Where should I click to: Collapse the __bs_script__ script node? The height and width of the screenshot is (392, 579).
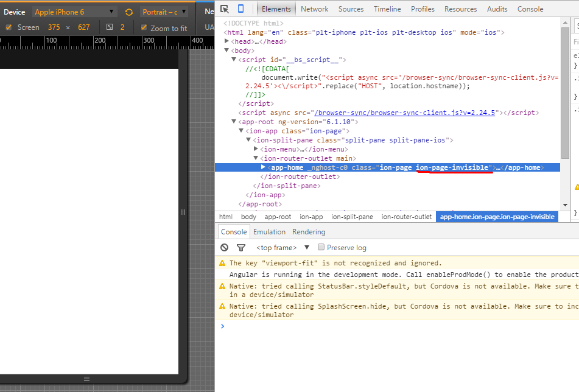234,60
